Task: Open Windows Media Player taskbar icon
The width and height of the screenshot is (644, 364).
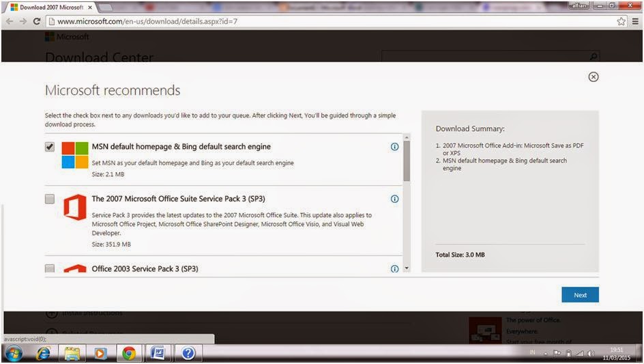Action: coord(100,353)
